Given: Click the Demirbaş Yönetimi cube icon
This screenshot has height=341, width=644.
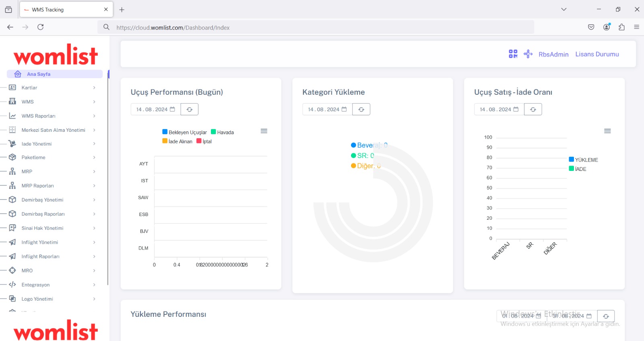Looking at the screenshot, I should click(x=12, y=200).
